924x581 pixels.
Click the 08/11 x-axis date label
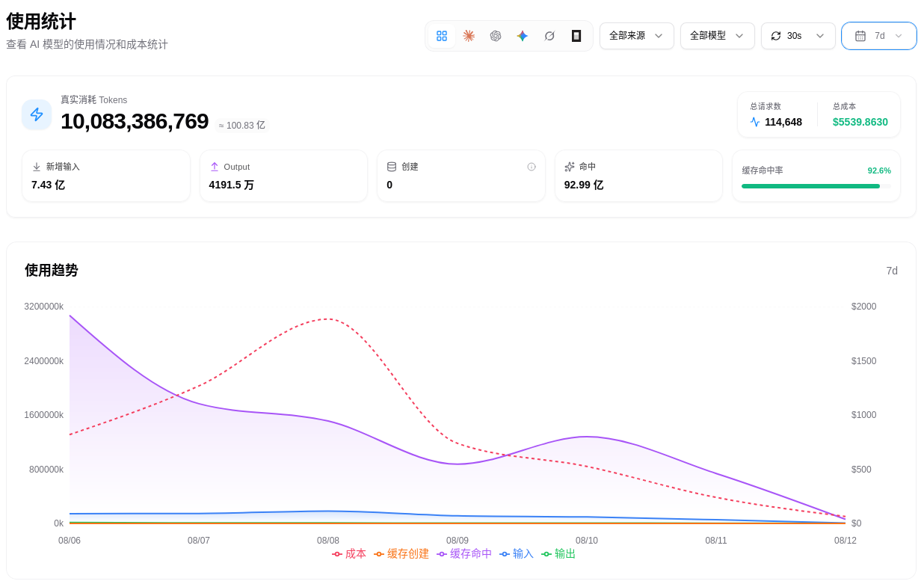(716, 540)
